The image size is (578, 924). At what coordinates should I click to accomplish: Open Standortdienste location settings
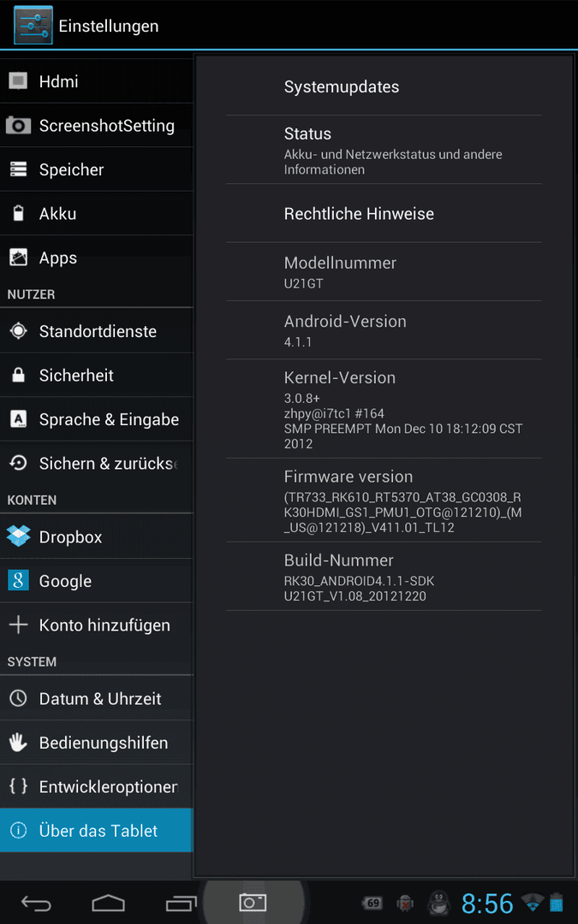97,330
